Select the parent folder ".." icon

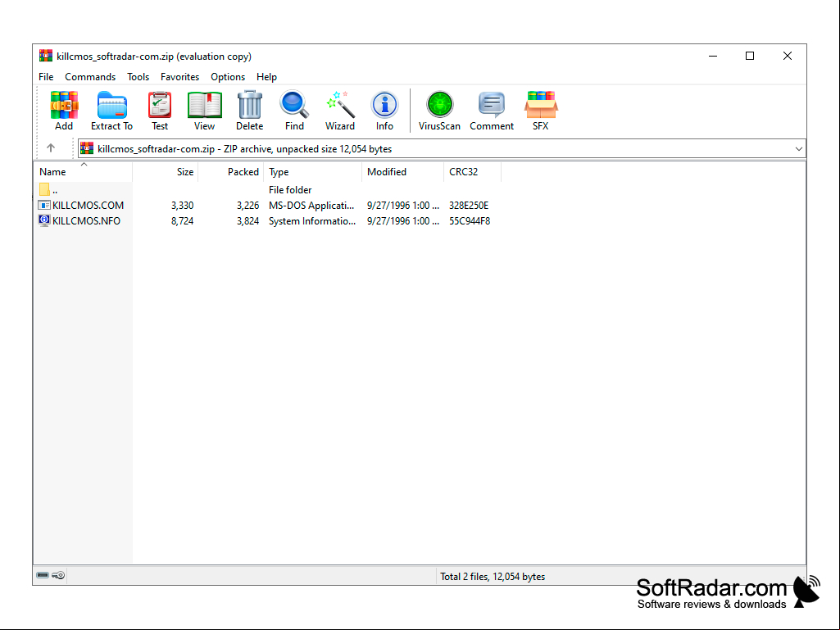coord(44,189)
